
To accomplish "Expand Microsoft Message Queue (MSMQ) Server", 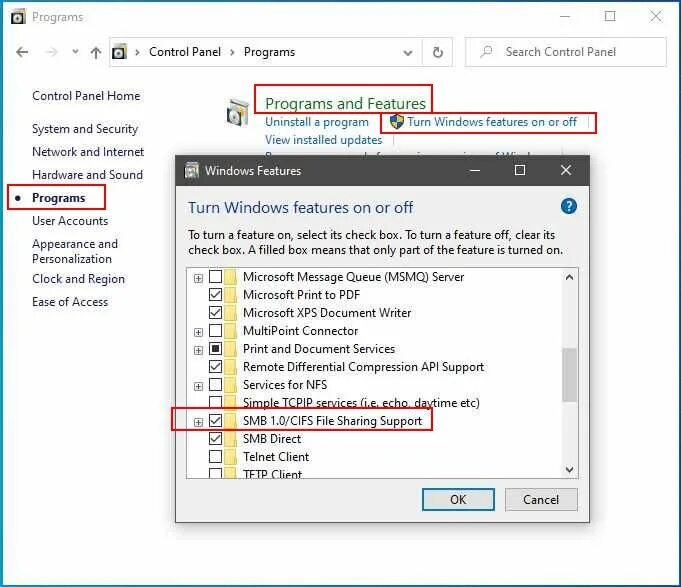I will tap(198, 278).
